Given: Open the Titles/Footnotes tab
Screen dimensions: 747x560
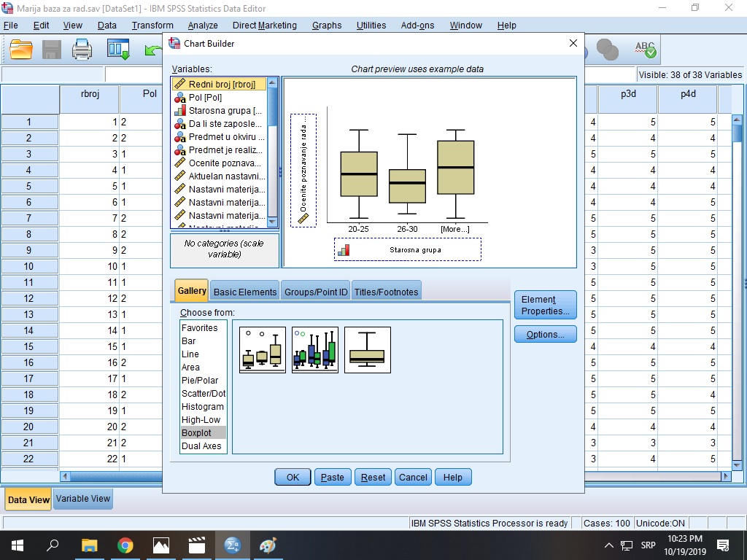Looking at the screenshot, I should [386, 292].
